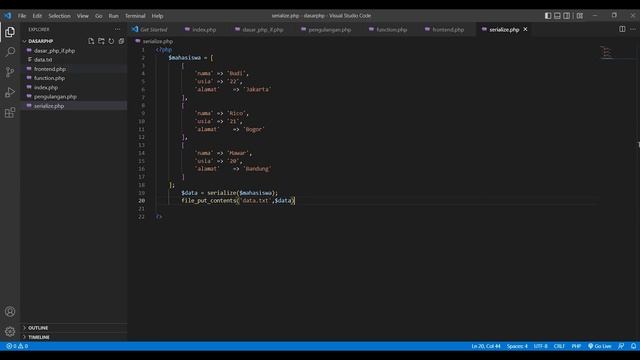Close the serialize.php tab
This screenshot has height=360, width=640.
pos(525,29)
